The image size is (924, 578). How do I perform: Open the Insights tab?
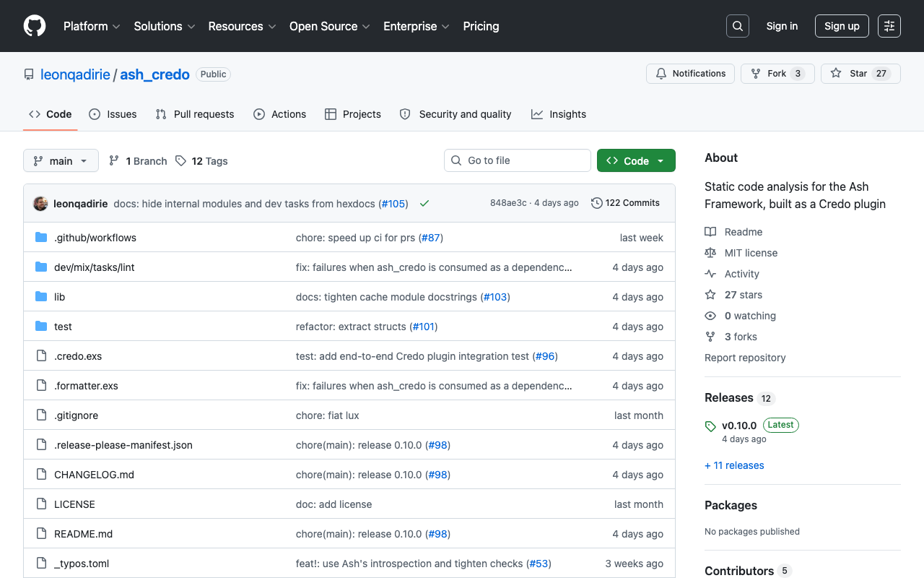click(559, 114)
